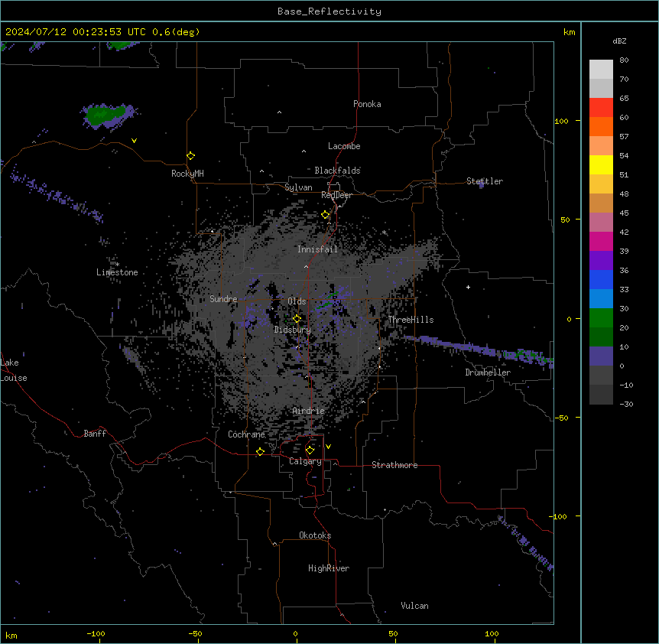The height and width of the screenshot is (644, 659).
Task: Click the yellow marker near Cochrane
Action: (260, 451)
